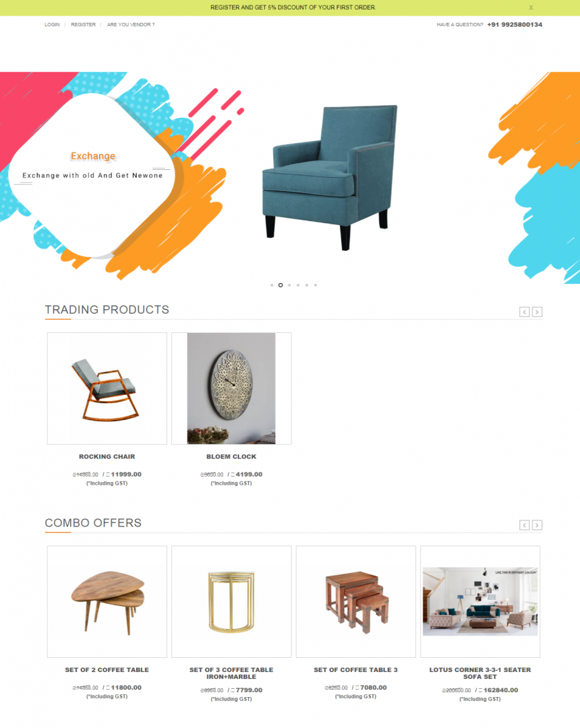This screenshot has height=728, width=580.
Task: Select the first carousel slide dot
Action: pos(272,285)
